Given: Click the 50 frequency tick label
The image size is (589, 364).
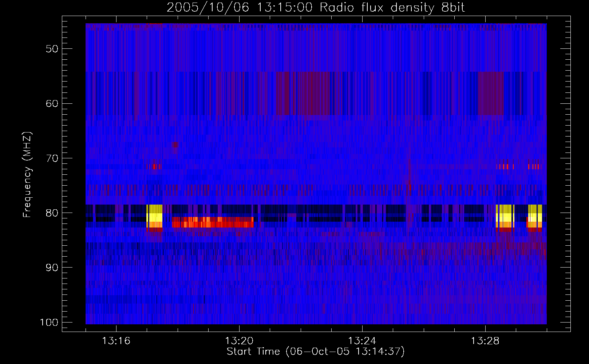Looking at the screenshot, I should point(52,49).
